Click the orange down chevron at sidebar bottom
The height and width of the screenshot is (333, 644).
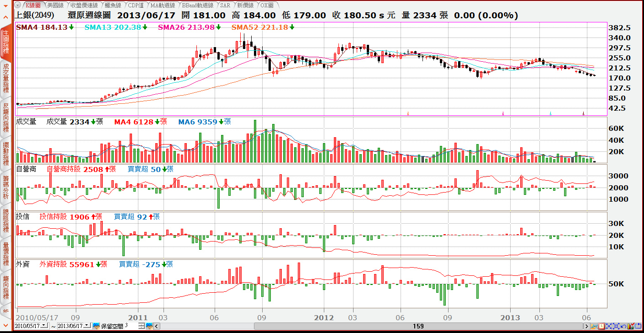[x=5, y=326]
